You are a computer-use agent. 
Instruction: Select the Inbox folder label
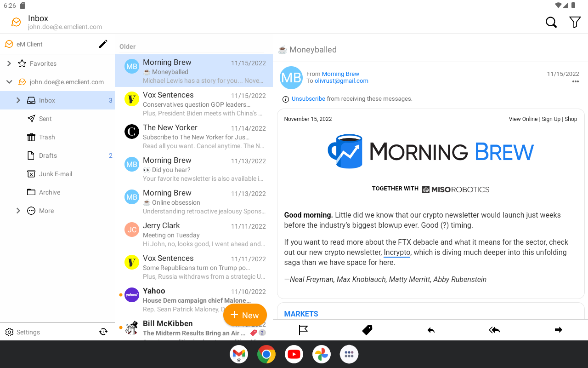tap(47, 100)
